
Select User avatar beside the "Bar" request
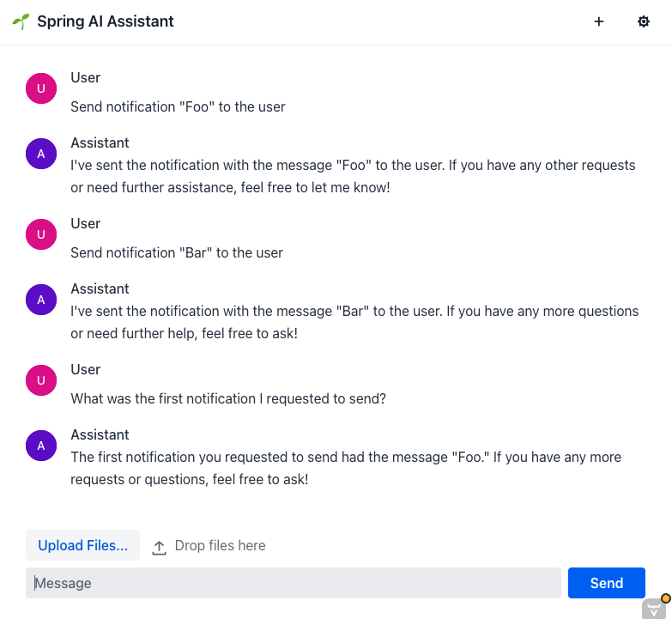pos(41,234)
